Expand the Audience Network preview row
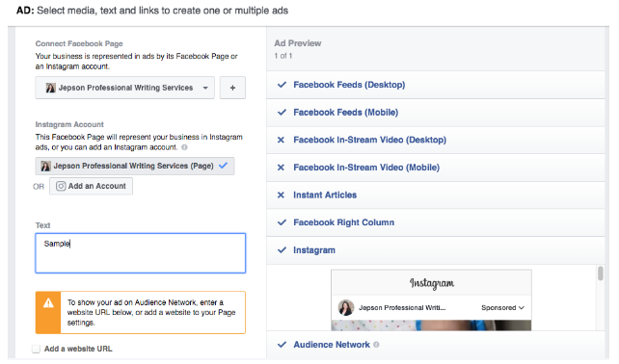Screen dimensions: 619x364 [x=436, y=345]
